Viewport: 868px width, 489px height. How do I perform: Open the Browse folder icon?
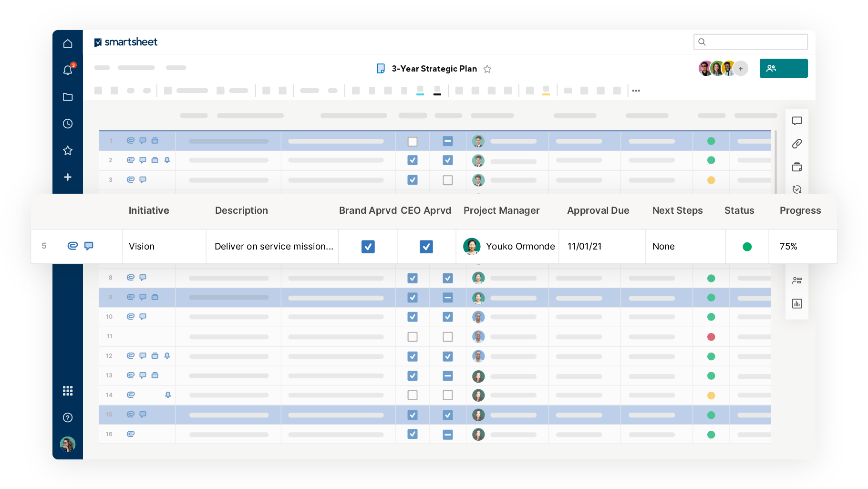click(68, 97)
